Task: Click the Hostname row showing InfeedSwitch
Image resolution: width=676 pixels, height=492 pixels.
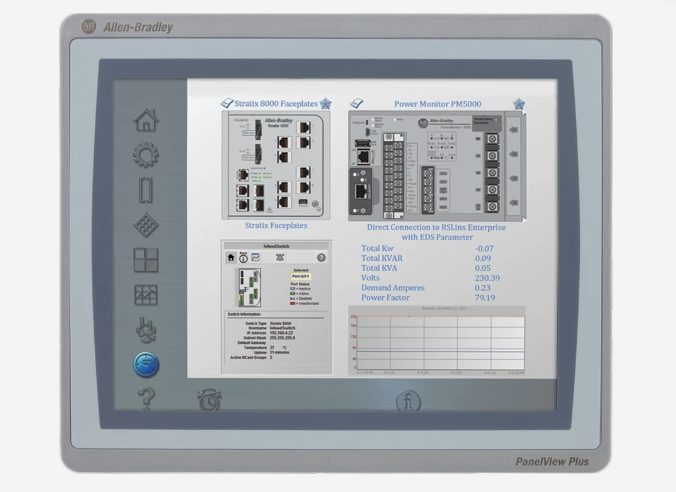Action: [x=272, y=328]
